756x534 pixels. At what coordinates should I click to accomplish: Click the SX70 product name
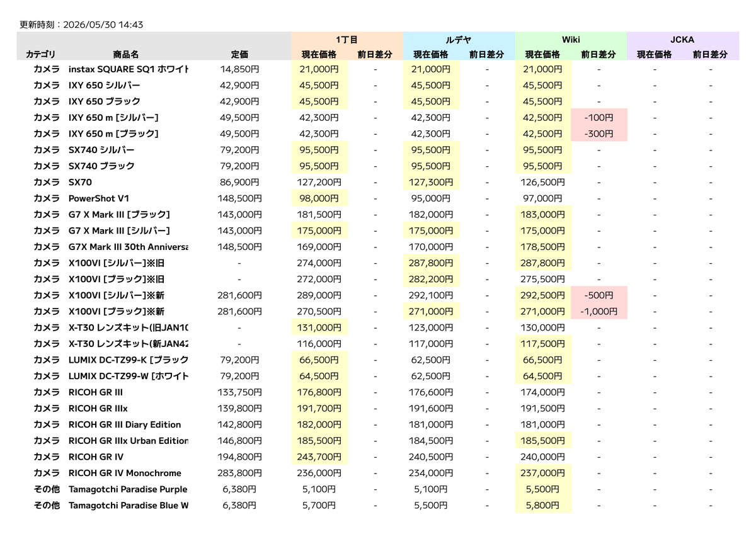(x=81, y=182)
